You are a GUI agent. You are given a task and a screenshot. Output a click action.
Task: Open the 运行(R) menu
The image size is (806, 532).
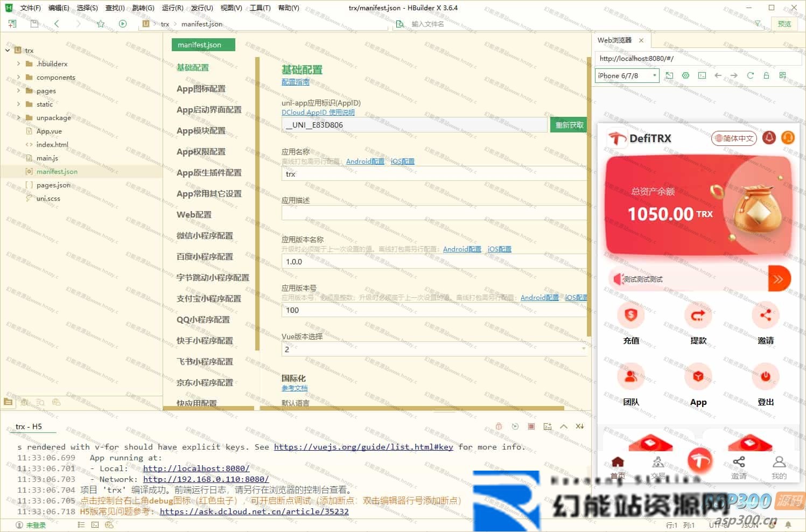(172, 8)
